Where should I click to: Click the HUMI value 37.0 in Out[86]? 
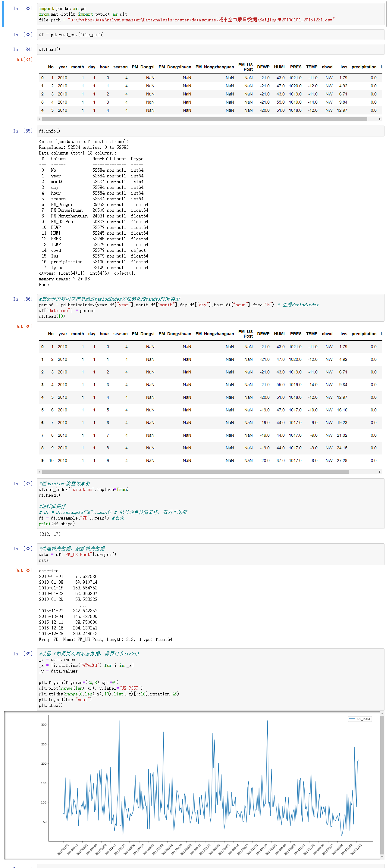(281, 461)
